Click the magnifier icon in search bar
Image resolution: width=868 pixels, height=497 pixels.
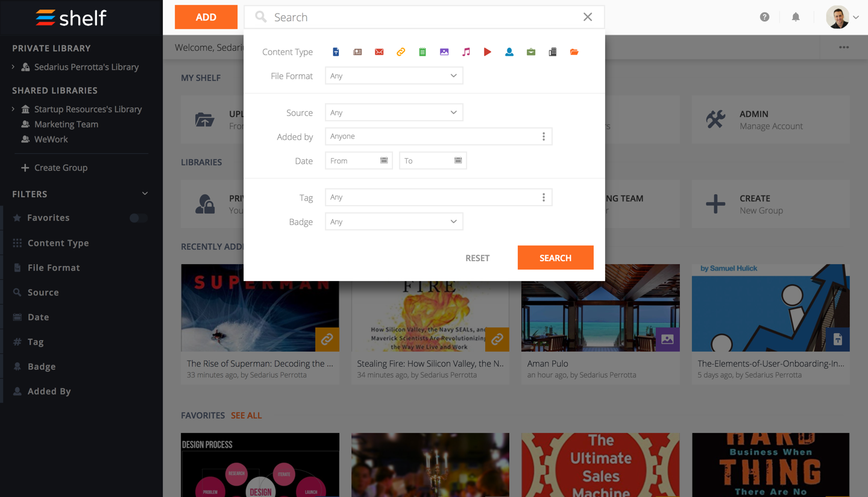(x=261, y=17)
